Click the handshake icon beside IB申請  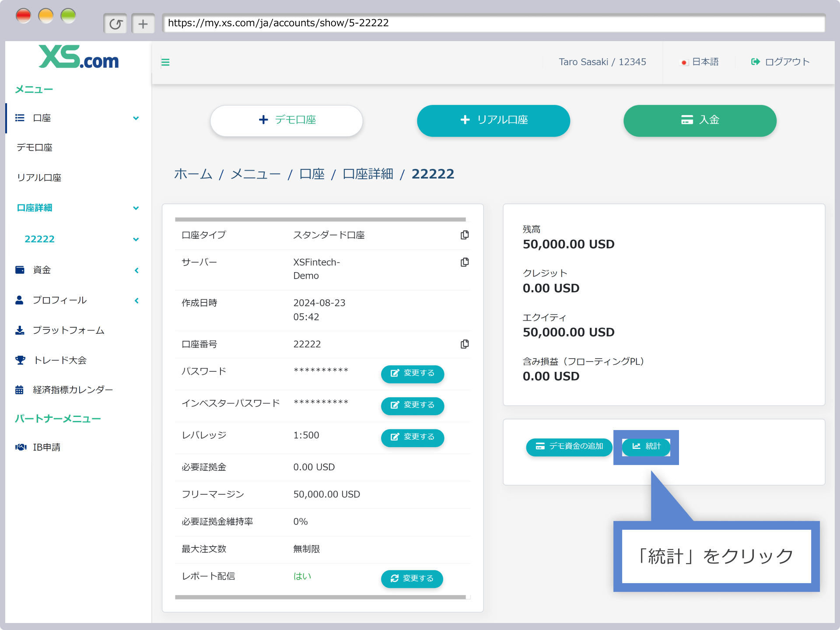[21, 447]
